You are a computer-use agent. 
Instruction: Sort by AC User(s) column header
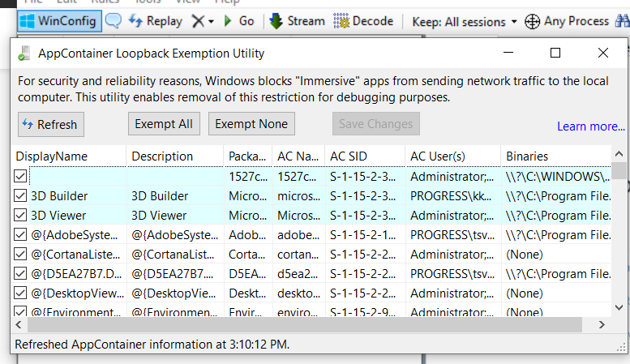[x=453, y=156]
